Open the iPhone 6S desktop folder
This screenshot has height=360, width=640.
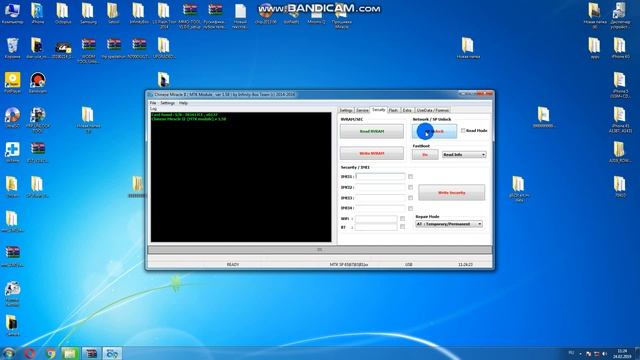click(x=620, y=47)
